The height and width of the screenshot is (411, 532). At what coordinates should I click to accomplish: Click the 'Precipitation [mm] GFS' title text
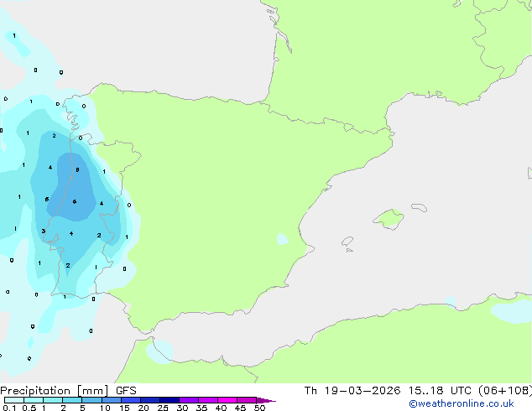[x=68, y=391]
